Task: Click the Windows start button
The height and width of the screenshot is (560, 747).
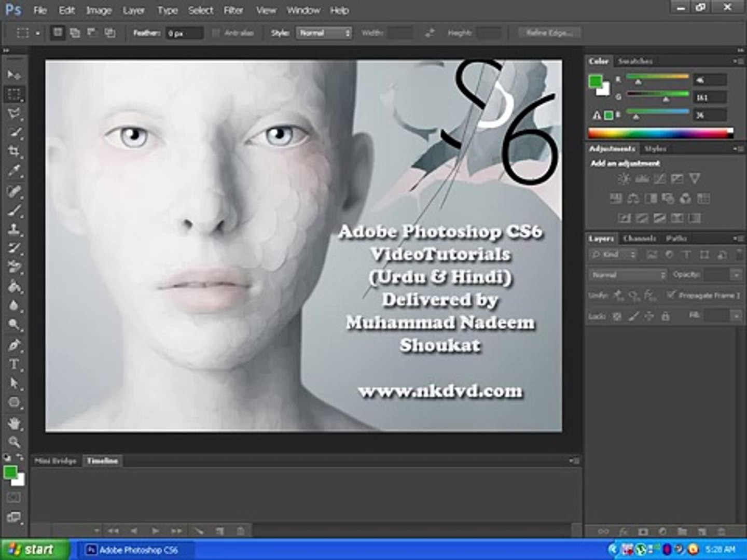Action: coord(34,549)
